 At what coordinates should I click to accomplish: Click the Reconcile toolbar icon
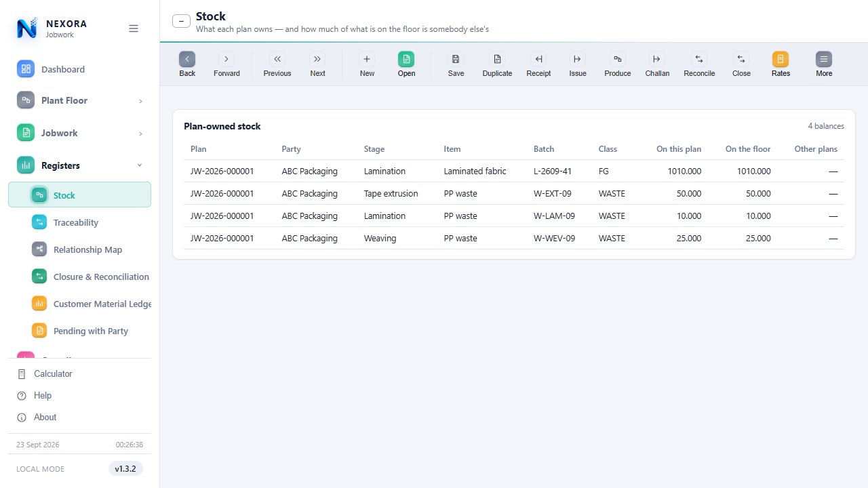699,59
